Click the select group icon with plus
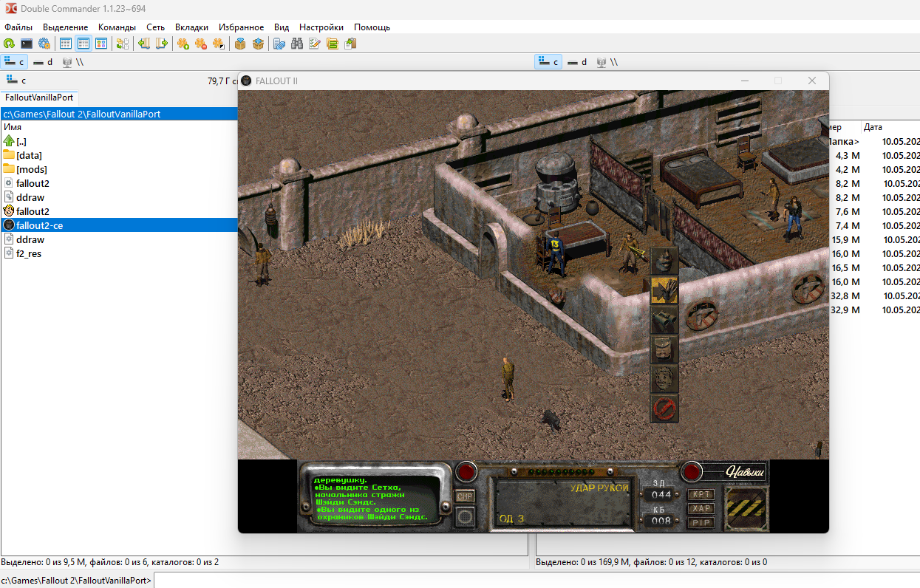This screenshot has width=920, height=588. [183, 44]
